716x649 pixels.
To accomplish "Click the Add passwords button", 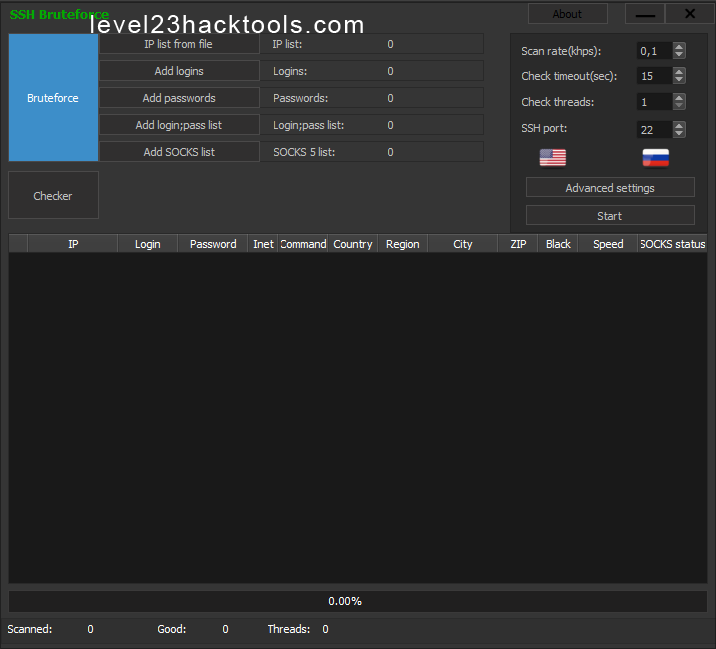I will pos(179,98).
